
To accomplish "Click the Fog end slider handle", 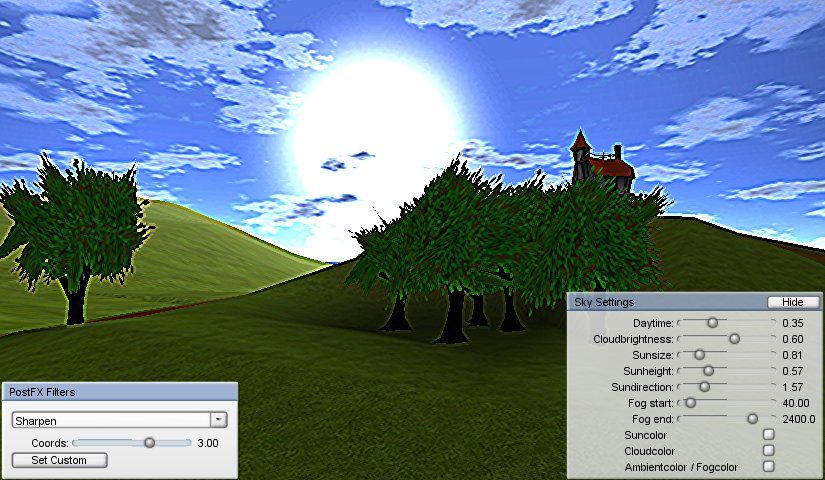I will [x=752, y=419].
